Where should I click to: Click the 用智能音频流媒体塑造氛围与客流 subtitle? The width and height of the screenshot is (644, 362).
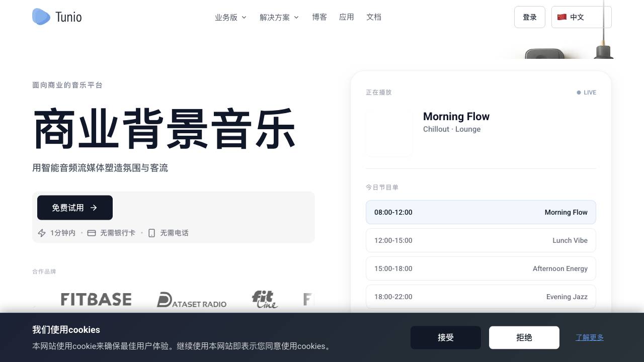[x=100, y=168]
